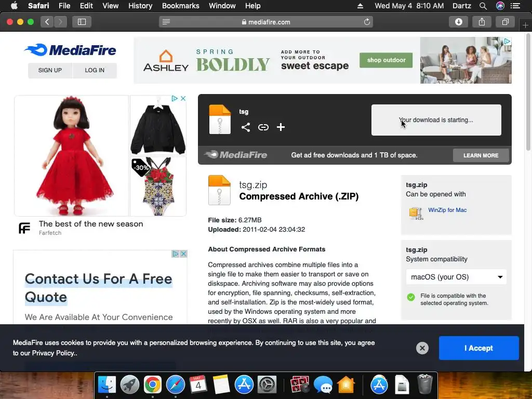The image size is (532, 399).
Task: Open the WinZip for Mac link
Action: [447, 210]
